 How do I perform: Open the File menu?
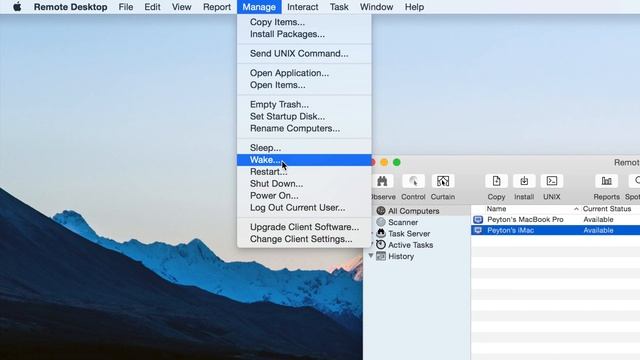[x=126, y=7]
